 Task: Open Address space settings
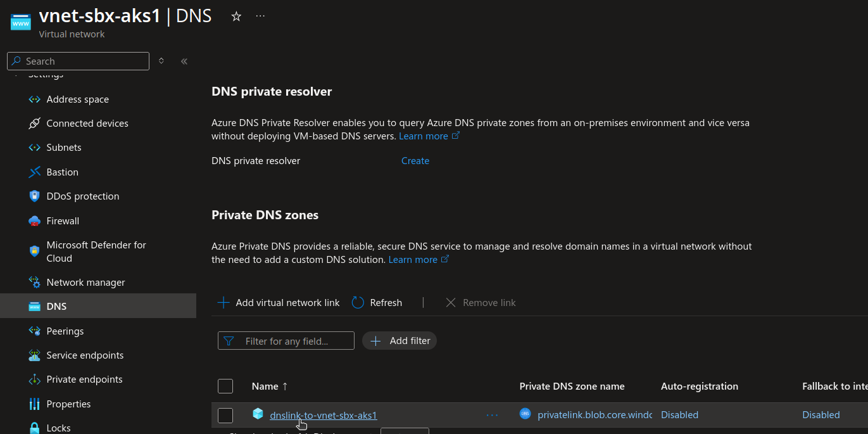pyautogui.click(x=78, y=99)
